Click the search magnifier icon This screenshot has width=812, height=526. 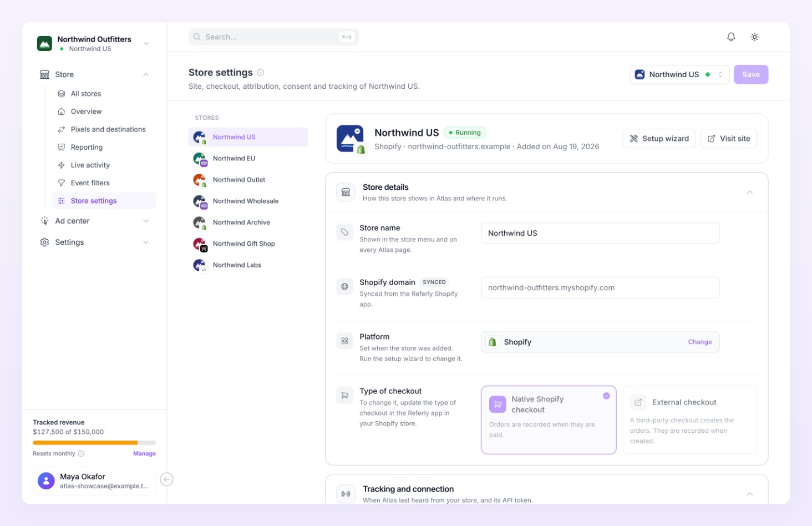(197, 37)
